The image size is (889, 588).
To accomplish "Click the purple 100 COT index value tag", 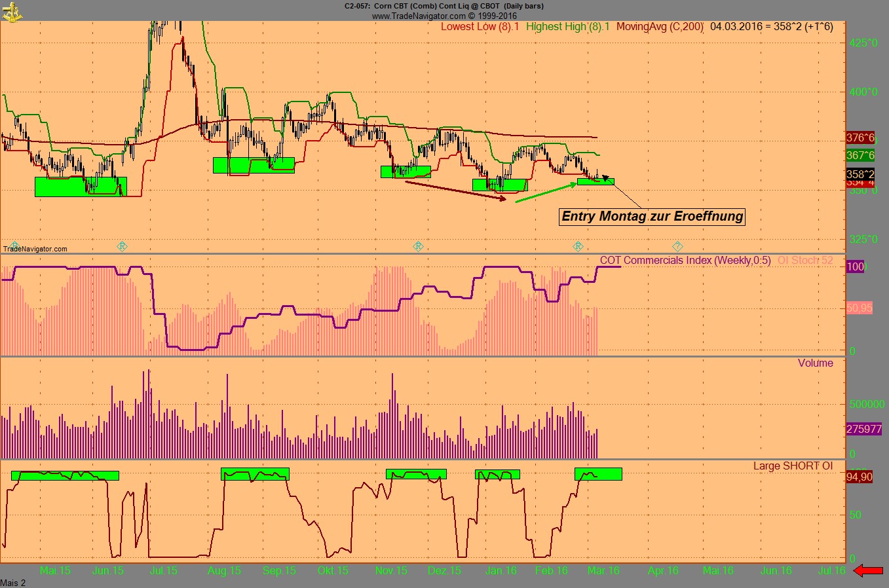I will tap(855, 266).
